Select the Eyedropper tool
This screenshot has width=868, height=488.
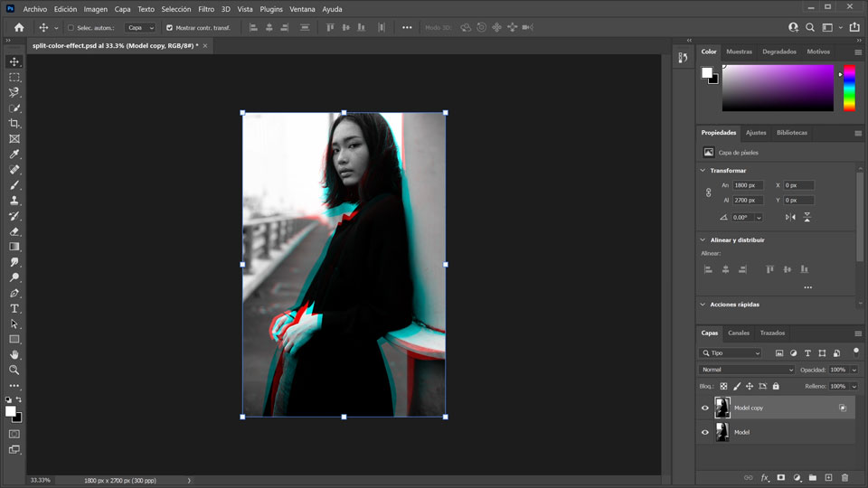[x=14, y=154]
